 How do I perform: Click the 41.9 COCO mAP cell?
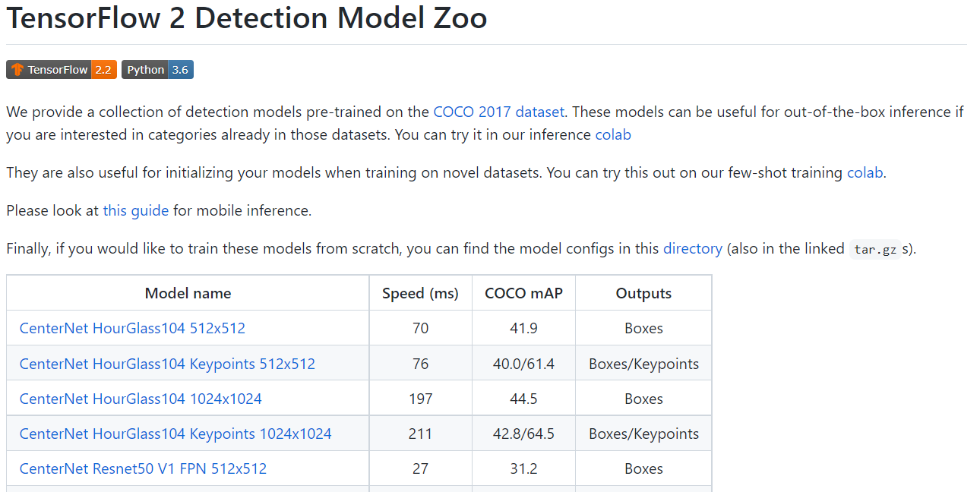tap(523, 328)
